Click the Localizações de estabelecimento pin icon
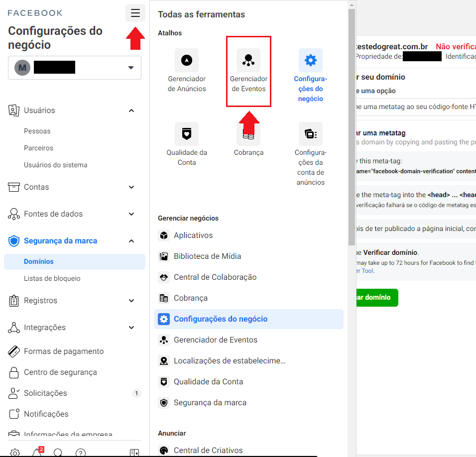This screenshot has height=457, width=476. [164, 361]
